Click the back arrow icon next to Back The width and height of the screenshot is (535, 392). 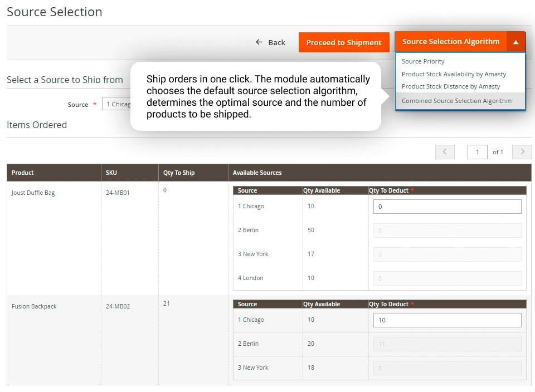[259, 42]
